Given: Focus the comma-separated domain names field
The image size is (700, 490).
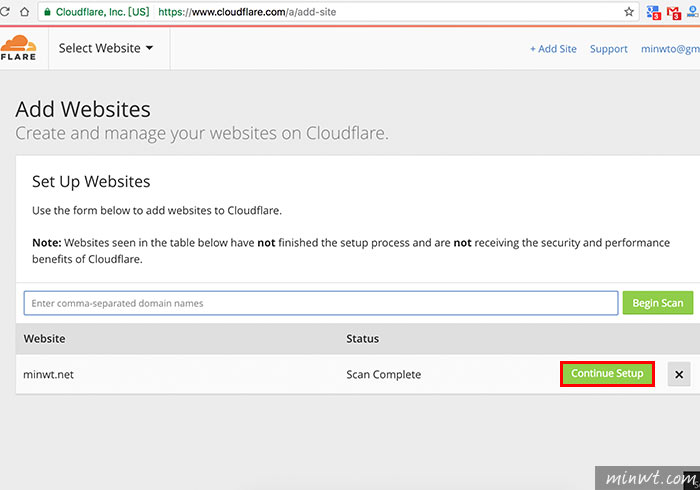Looking at the screenshot, I should (x=321, y=303).
